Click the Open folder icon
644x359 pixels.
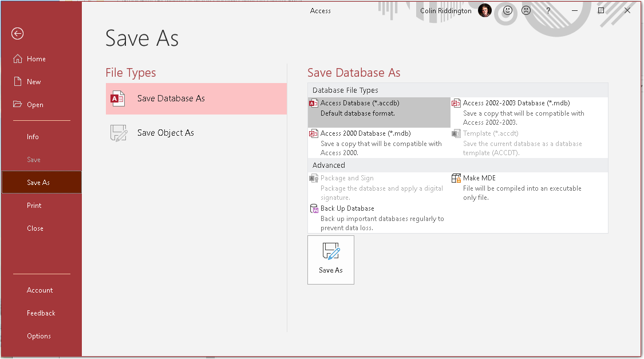[x=18, y=105]
